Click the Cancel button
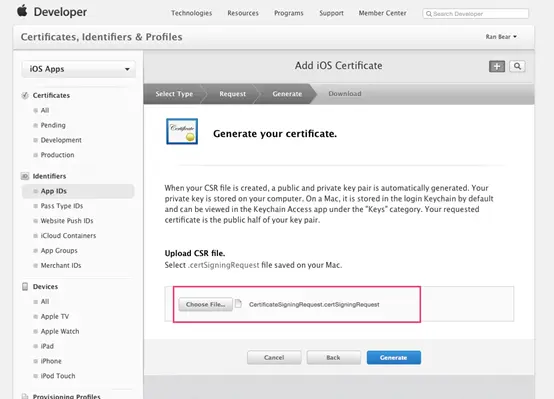This screenshot has width=554, height=399. (274, 358)
